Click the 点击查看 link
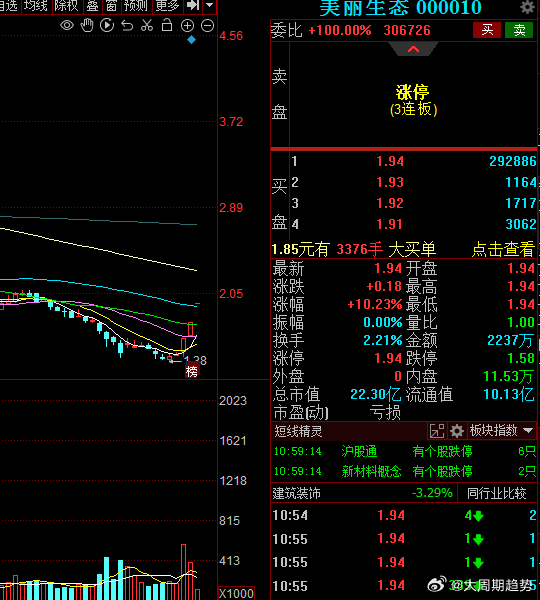The width and height of the screenshot is (540, 600). [x=502, y=249]
